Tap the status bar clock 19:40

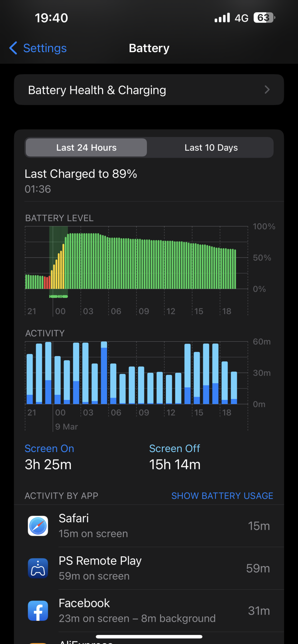[x=52, y=18]
